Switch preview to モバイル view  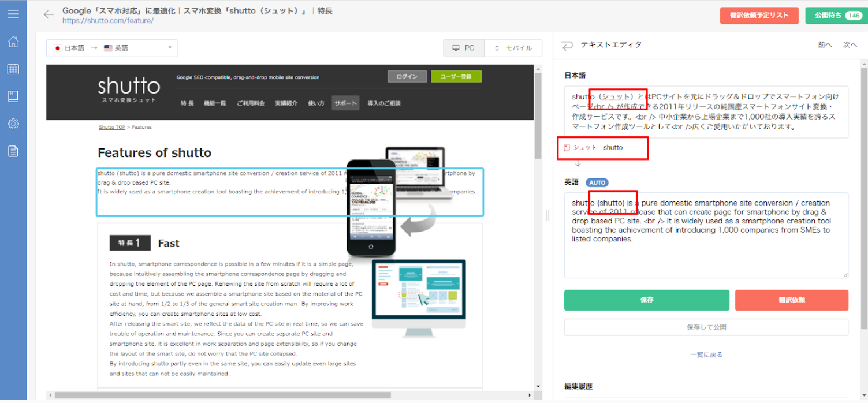click(x=513, y=48)
